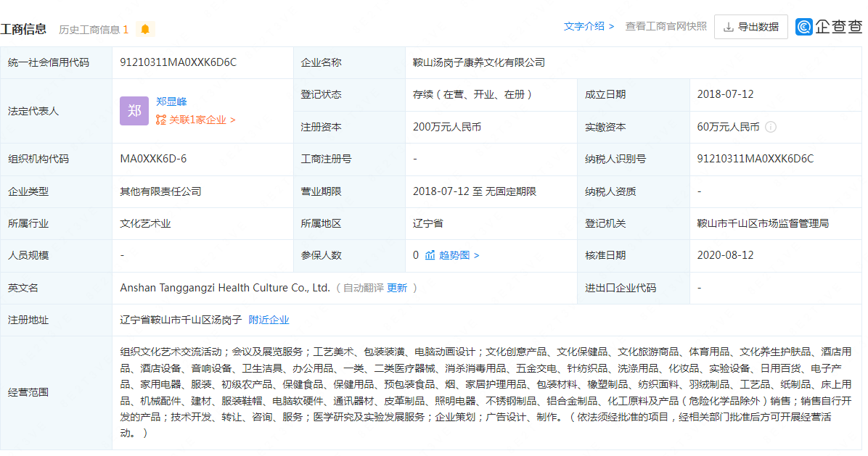Open the 文字介绍 section

click(x=589, y=26)
